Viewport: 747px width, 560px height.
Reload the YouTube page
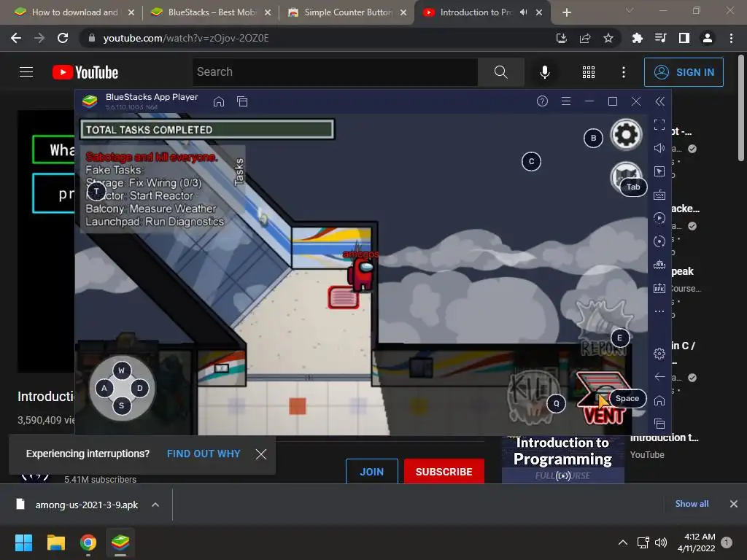63,38
